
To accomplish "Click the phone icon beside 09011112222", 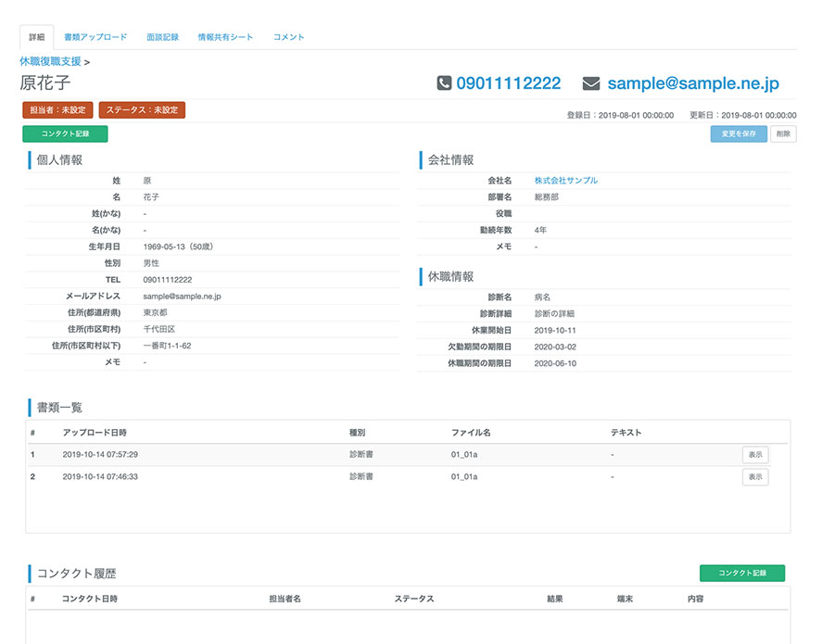I will pyautogui.click(x=444, y=82).
